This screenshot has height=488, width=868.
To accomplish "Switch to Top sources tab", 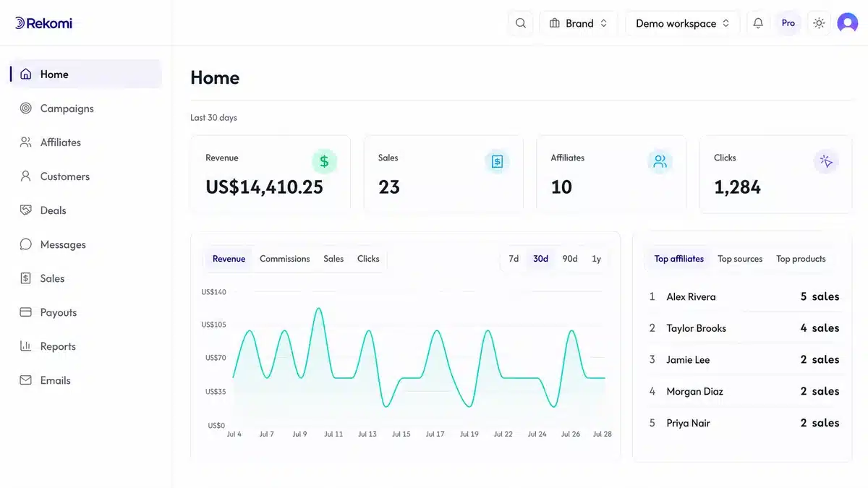I will (x=740, y=259).
